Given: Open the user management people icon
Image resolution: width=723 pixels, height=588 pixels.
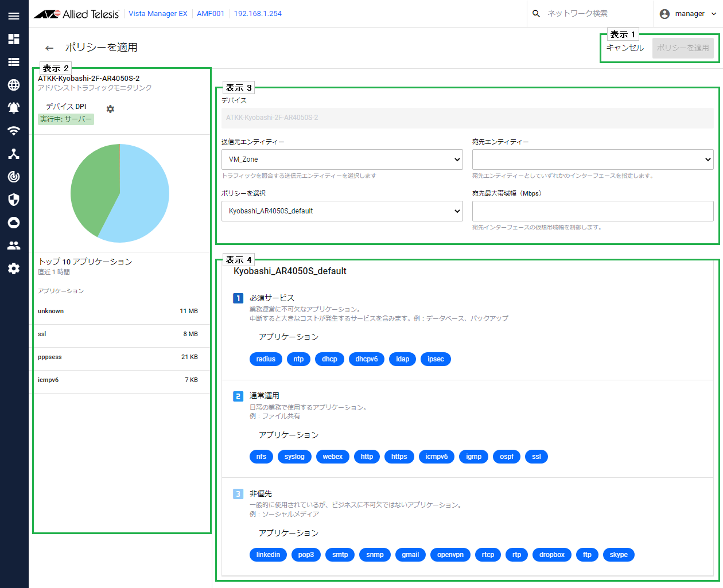Looking at the screenshot, I should (x=14, y=246).
